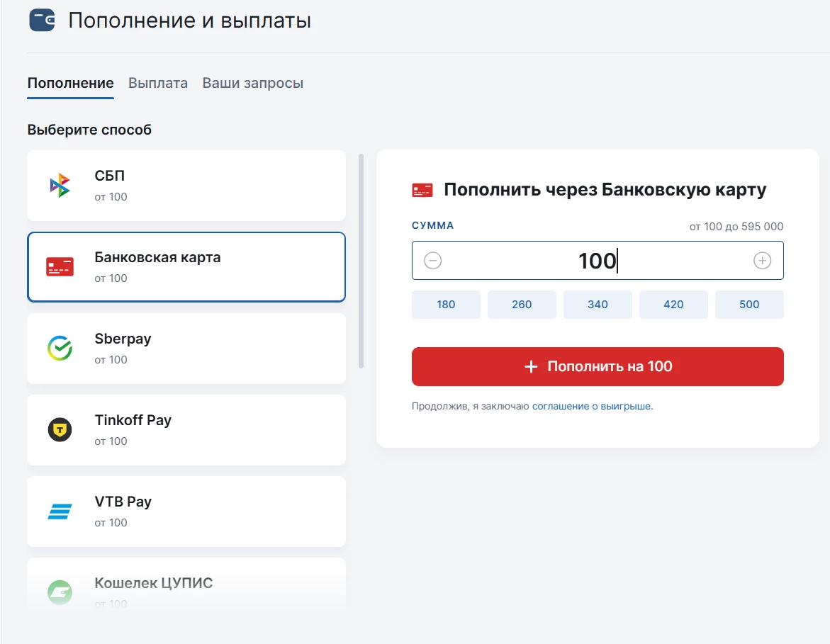Screen dimensions: 830x644
Task: Click into the Сумма amount input field
Action: pyautogui.click(x=598, y=260)
